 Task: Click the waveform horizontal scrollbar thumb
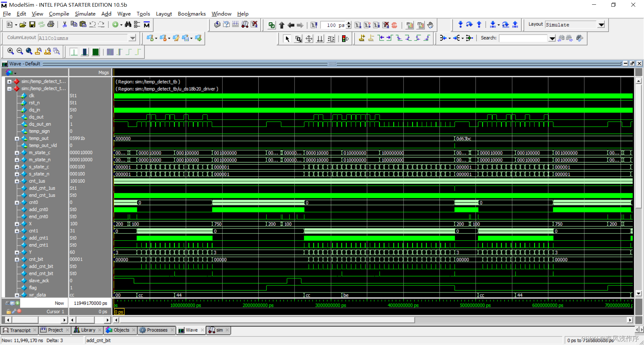[x=267, y=320]
